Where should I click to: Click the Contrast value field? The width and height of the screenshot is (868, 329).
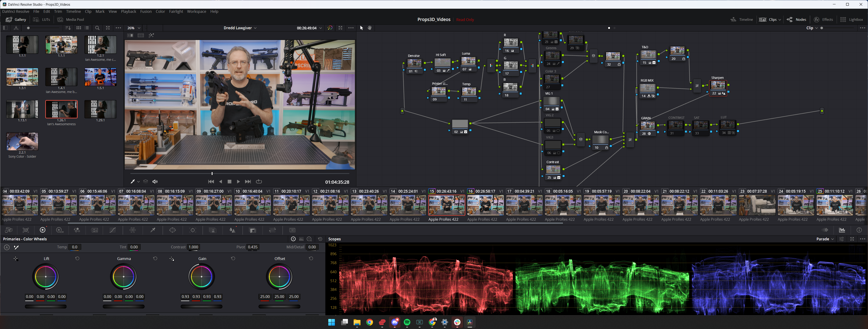[193, 247]
